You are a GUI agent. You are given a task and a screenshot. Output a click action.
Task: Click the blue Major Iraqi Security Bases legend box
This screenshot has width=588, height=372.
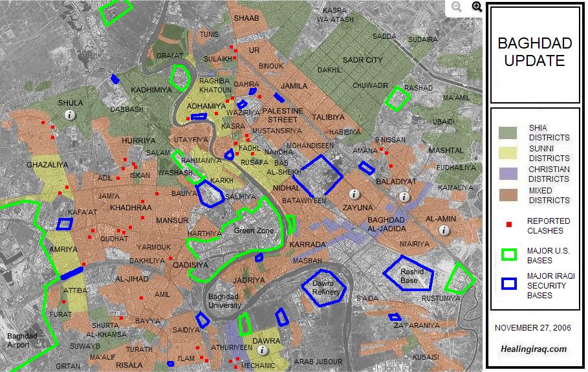(509, 285)
